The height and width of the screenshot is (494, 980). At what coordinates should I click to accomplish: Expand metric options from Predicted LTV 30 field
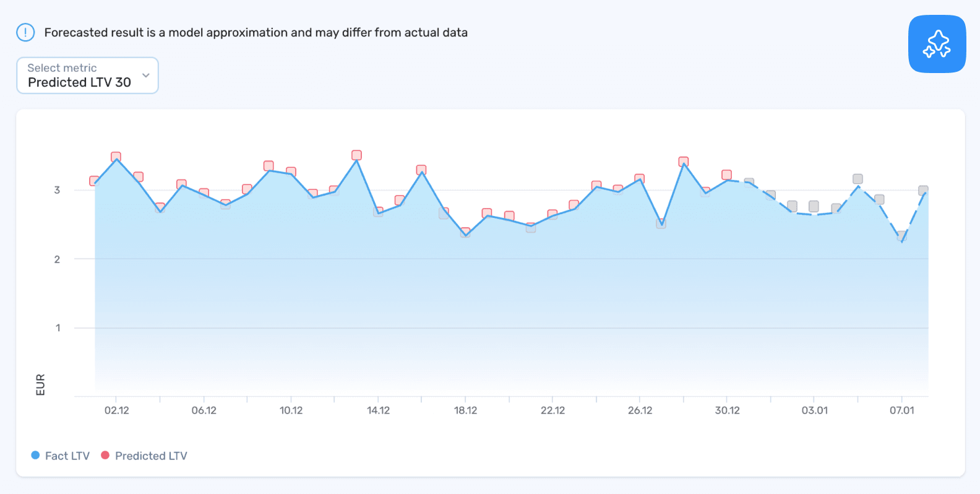point(79,82)
